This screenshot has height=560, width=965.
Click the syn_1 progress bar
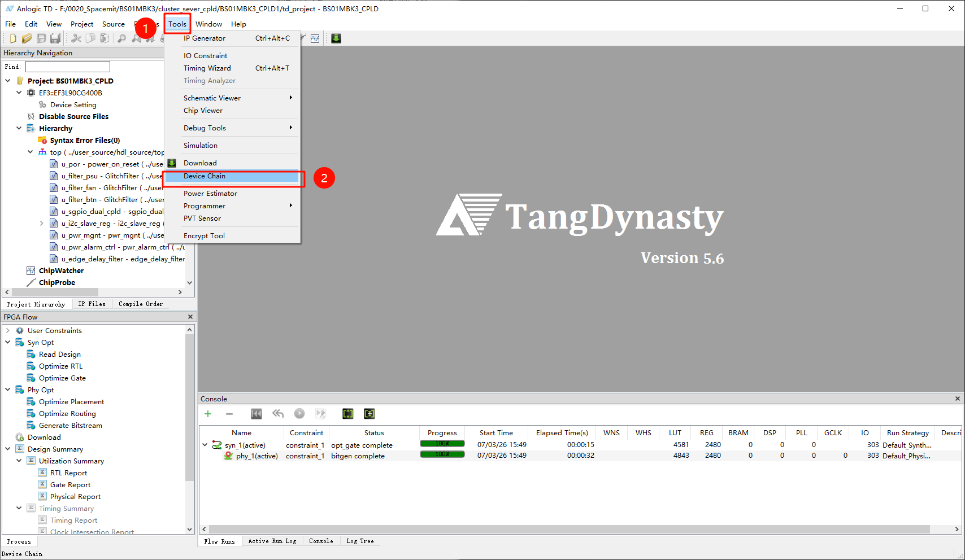(442, 444)
